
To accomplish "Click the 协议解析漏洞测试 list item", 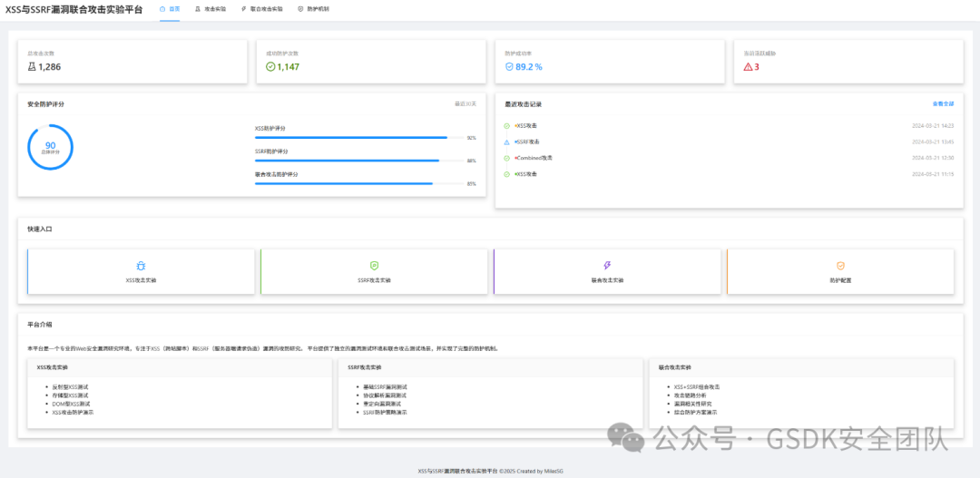I will tap(385, 395).
